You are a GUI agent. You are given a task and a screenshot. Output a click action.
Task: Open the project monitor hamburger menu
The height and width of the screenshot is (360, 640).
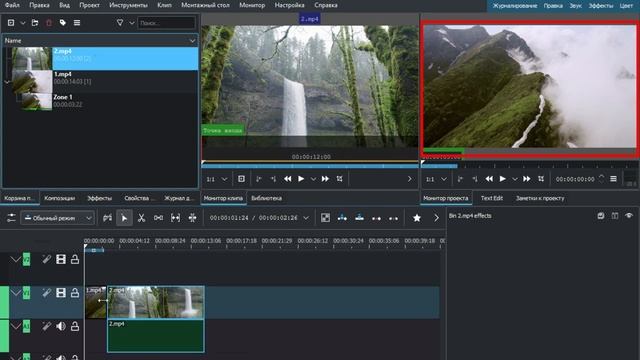(613, 179)
